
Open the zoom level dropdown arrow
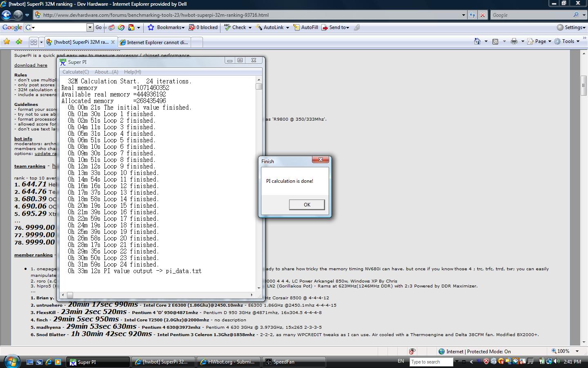(x=577, y=351)
